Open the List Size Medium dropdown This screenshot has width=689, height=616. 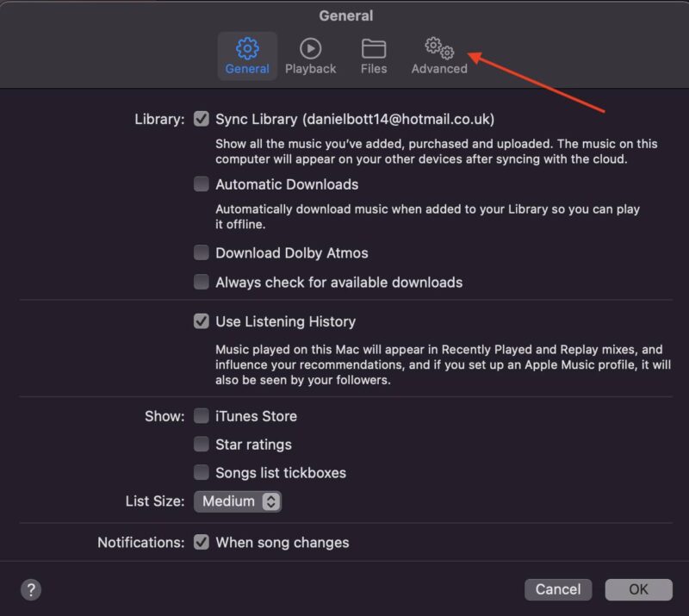coord(238,501)
